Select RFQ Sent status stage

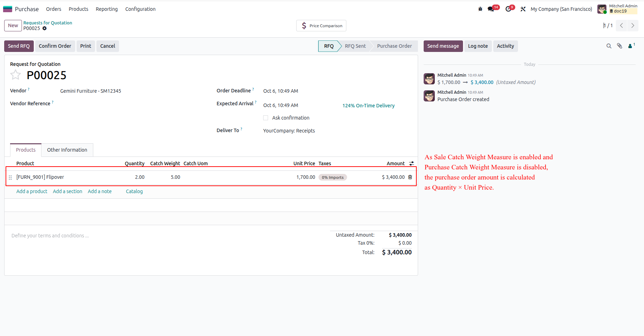[355, 46]
